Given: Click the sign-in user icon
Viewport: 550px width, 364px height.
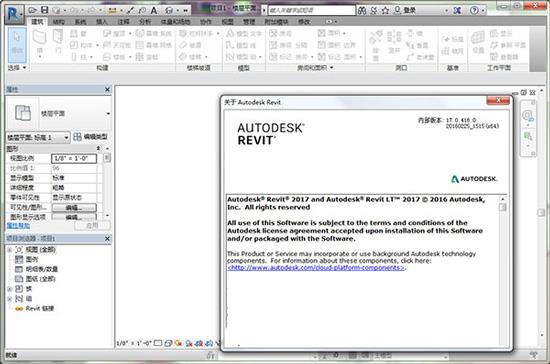Looking at the screenshot, I should coord(397,10).
